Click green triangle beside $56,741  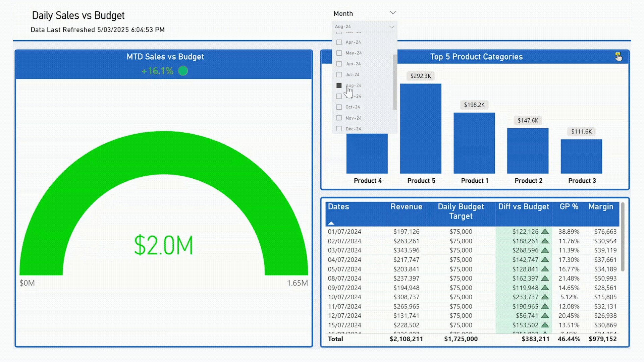[545, 316]
